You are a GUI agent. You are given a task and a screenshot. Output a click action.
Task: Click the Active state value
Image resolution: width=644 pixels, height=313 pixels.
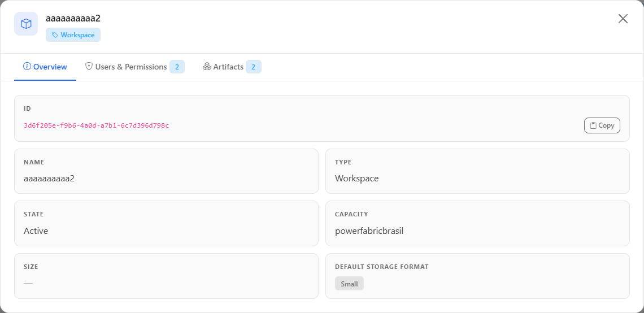pyautogui.click(x=36, y=231)
